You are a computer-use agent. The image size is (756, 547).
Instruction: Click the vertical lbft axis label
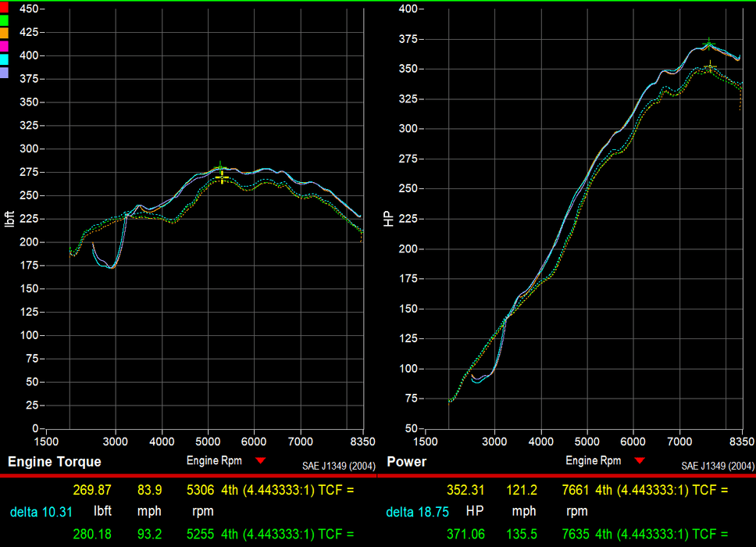[10, 218]
